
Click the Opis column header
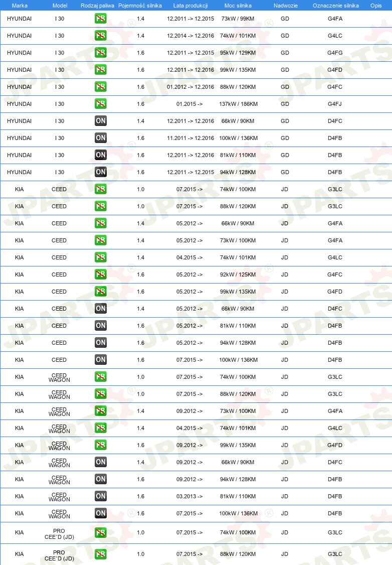tap(376, 6)
